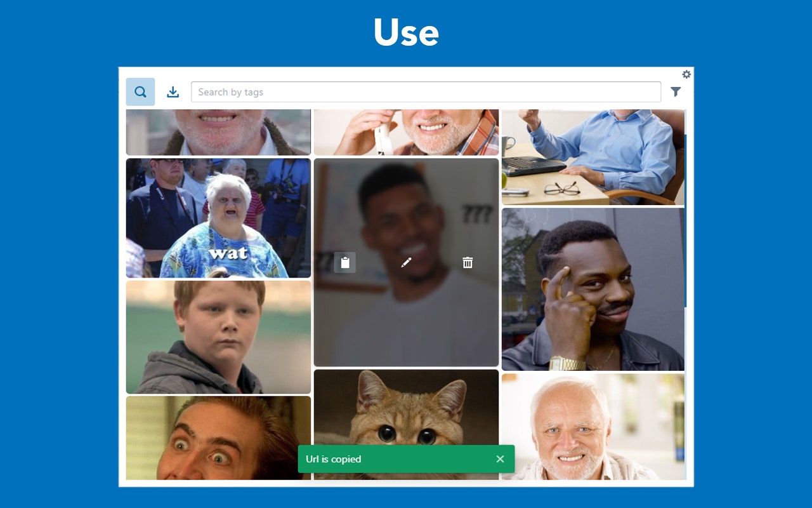Image resolution: width=812 pixels, height=508 pixels.
Task: Delete the image with the trash icon
Action: 468,262
